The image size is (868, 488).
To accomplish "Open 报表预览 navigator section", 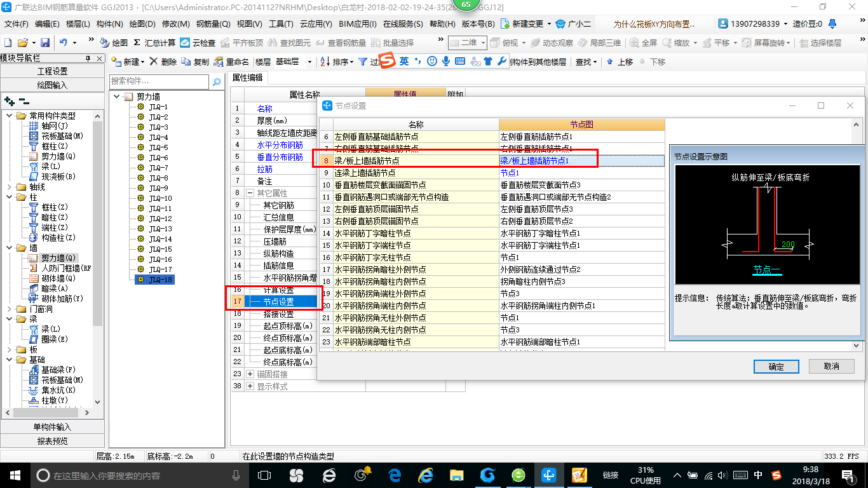I will (x=52, y=441).
